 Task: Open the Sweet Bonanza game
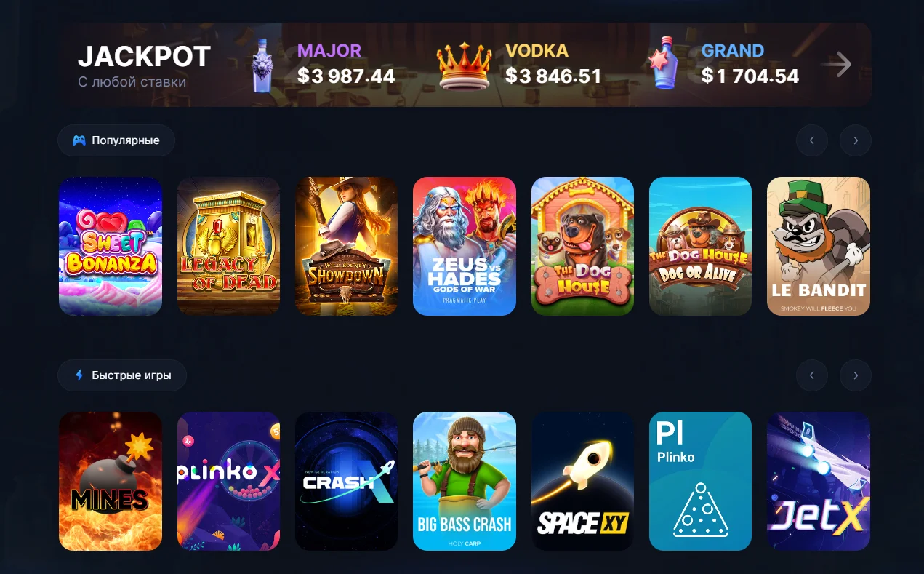point(111,246)
